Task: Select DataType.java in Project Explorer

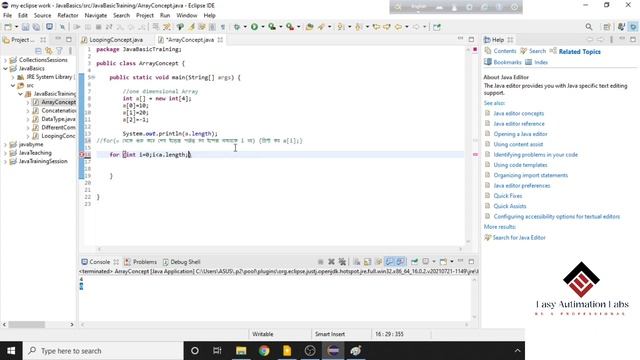Action: tap(58, 119)
